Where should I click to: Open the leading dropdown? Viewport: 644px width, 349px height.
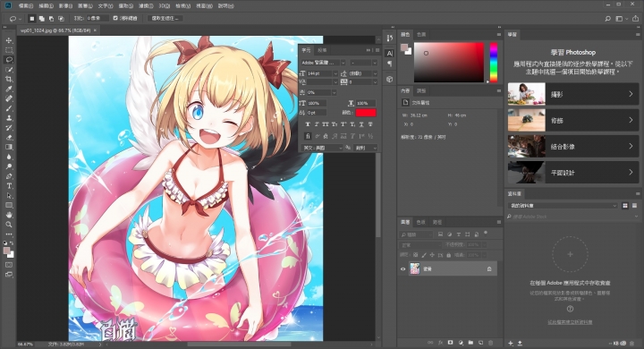pos(375,73)
